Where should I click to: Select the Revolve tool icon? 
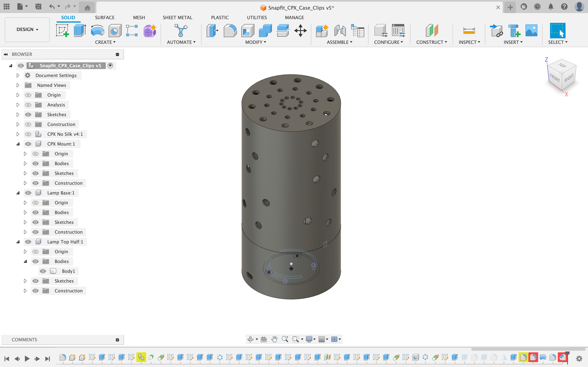coord(97,31)
